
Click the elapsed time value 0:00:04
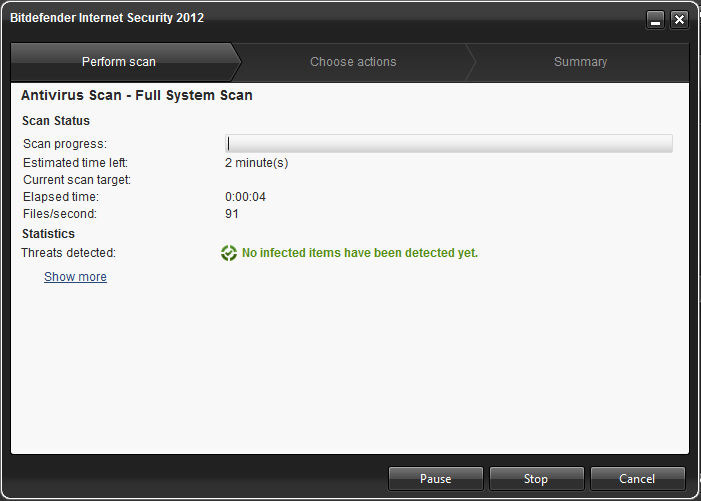point(245,197)
